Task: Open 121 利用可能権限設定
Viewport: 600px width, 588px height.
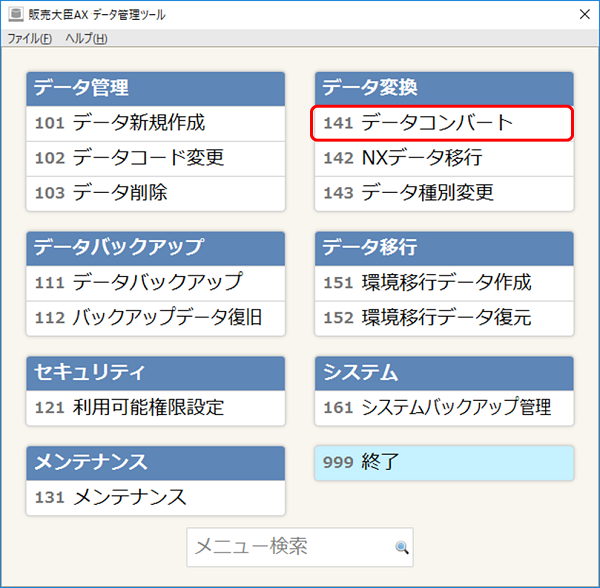Action: coord(155,408)
